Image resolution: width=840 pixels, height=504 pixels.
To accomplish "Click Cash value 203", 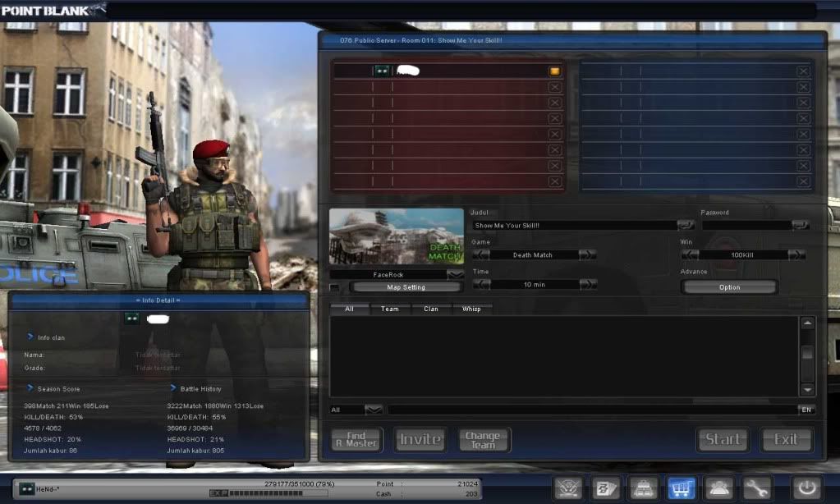I will pos(470,494).
